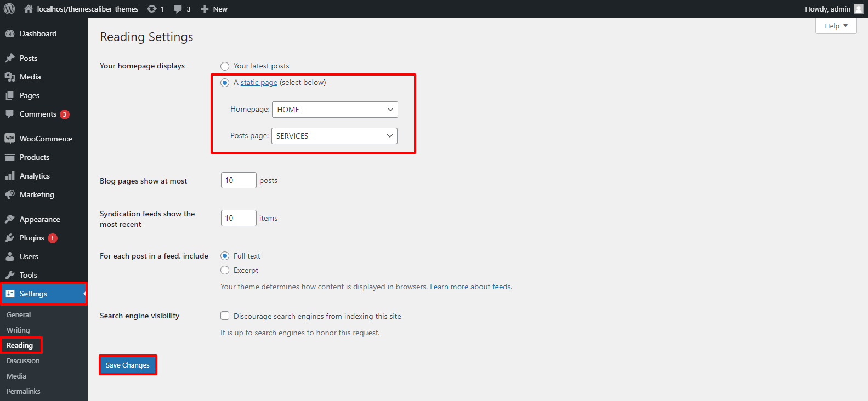Open Discussion settings submenu item
The height and width of the screenshot is (401, 868).
(x=23, y=360)
